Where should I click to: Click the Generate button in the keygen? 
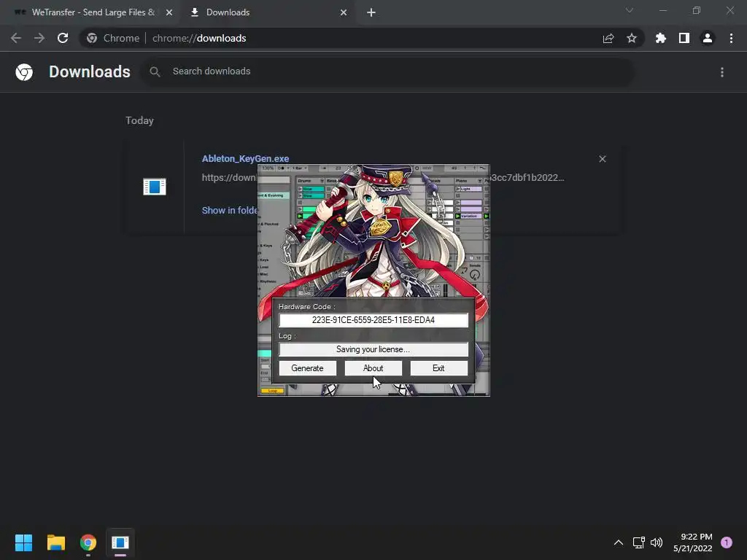point(307,368)
